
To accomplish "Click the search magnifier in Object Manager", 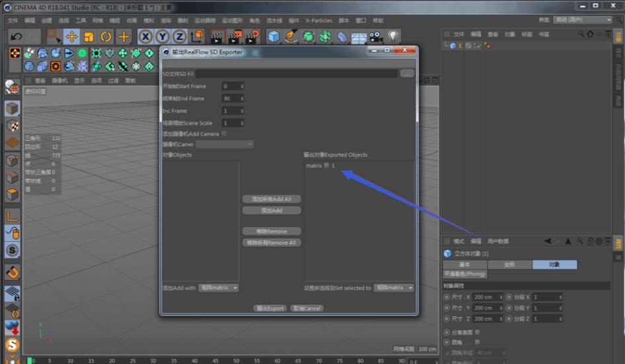I will pyautogui.click(x=581, y=34).
